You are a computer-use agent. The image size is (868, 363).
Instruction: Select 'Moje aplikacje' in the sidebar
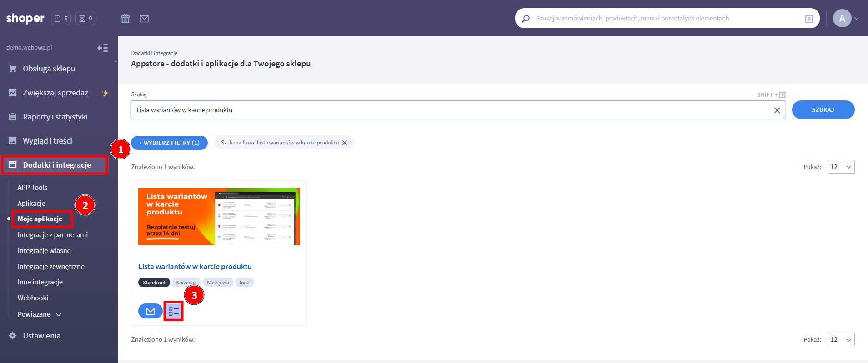coord(40,219)
